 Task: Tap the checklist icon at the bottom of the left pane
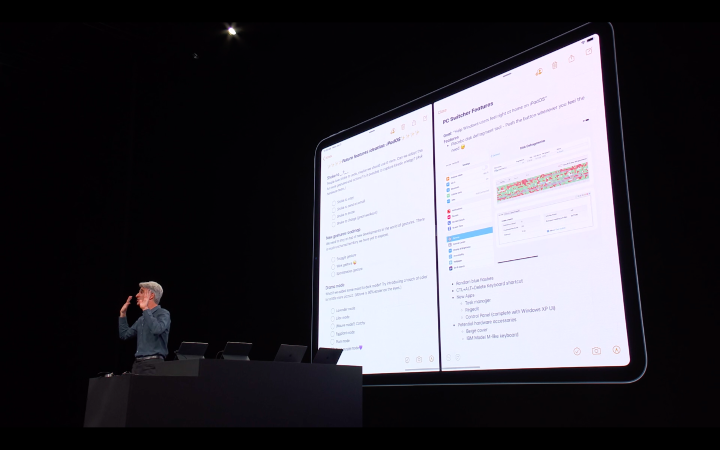407,360
